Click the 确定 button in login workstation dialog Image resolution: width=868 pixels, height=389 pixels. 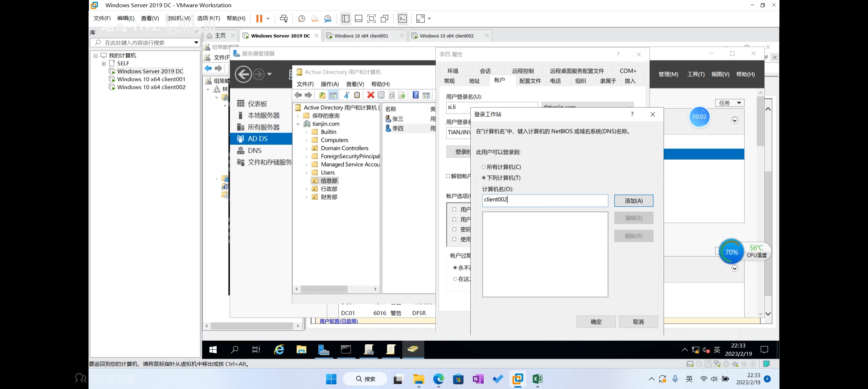(596, 322)
